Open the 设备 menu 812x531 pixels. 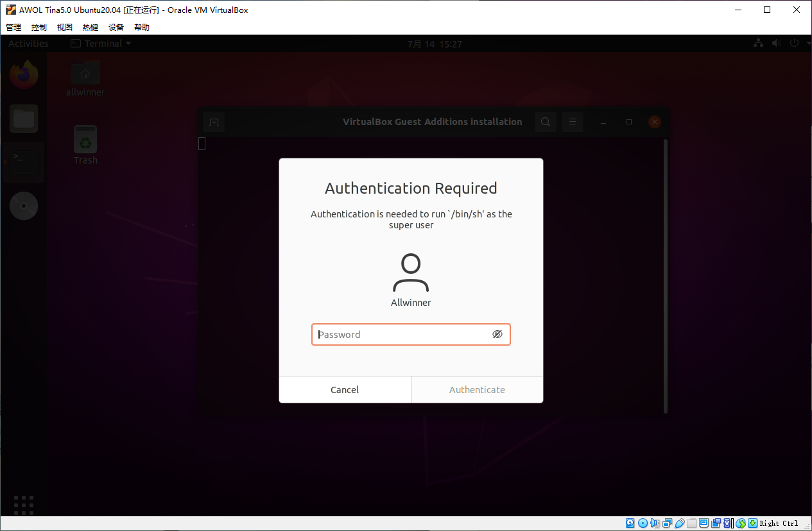coord(116,28)
